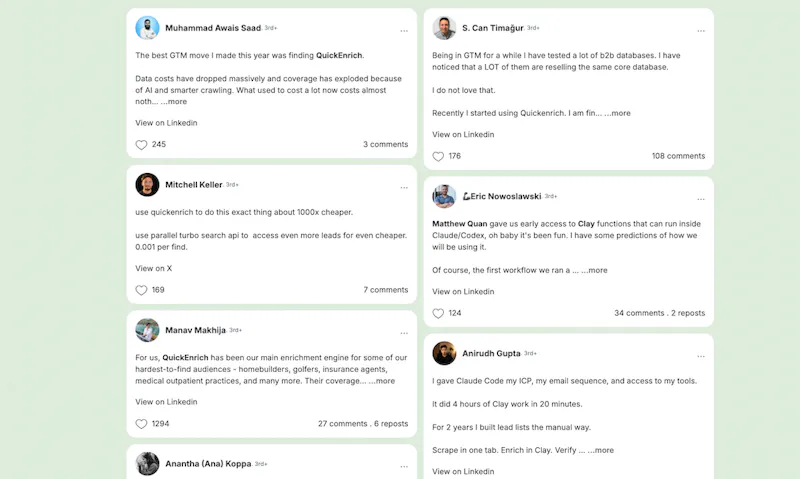
Task: Expand Manav Makhija's post via …more
Action: (382, 381)
